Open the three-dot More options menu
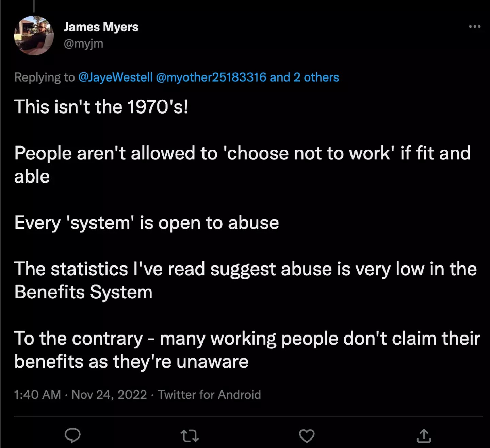The width and height of the screenshot is (490, 448). (x=475, y=27)
